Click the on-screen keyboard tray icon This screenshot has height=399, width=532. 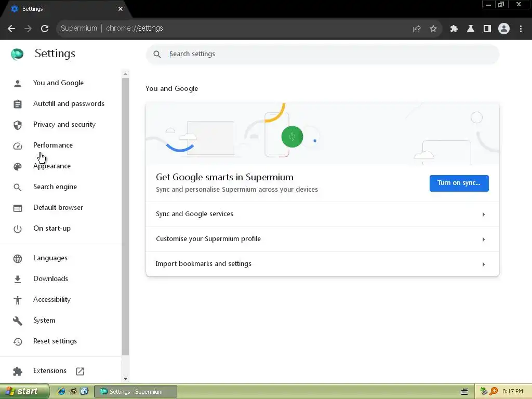tap(464, 392)
